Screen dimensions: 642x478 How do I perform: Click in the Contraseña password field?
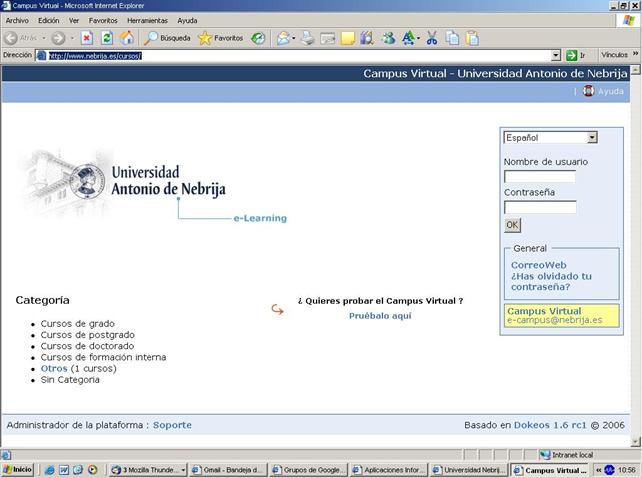(540, 207)
